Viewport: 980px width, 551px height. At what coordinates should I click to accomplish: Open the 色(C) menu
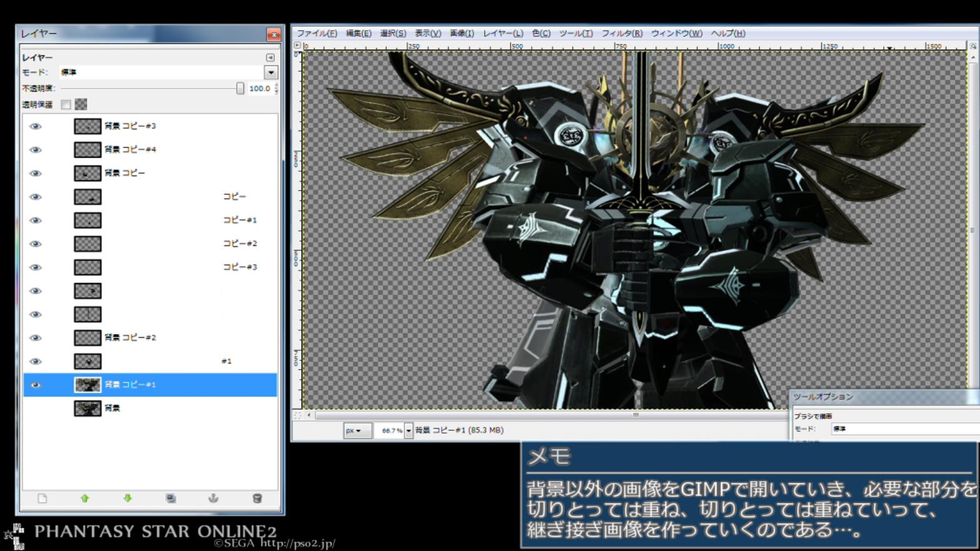tap(541, 34)
